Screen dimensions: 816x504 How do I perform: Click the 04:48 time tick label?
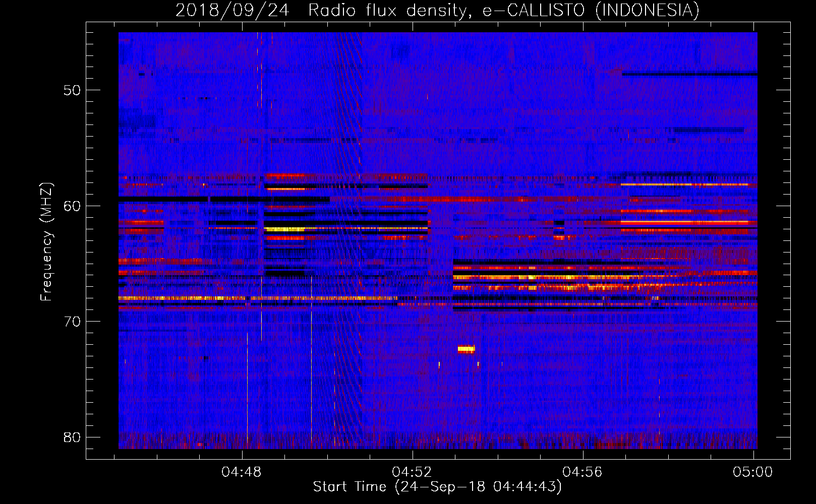click(x=242, y=472)
